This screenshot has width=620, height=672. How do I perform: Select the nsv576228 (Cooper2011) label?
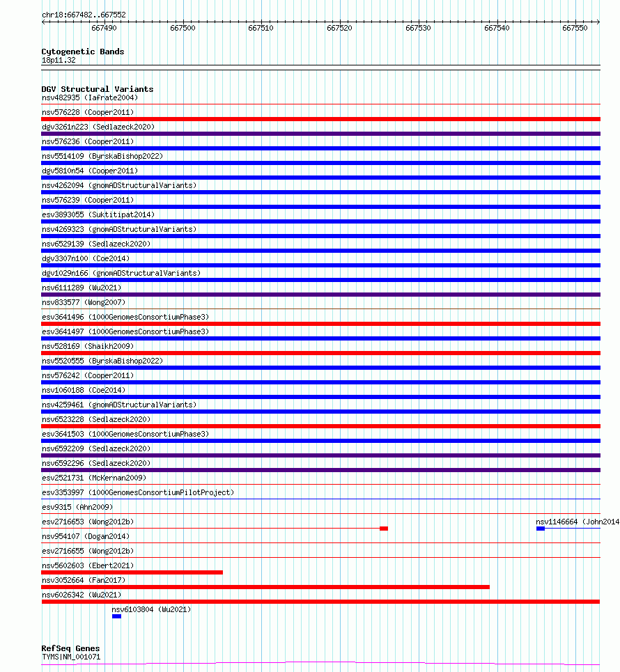(88, 112)
